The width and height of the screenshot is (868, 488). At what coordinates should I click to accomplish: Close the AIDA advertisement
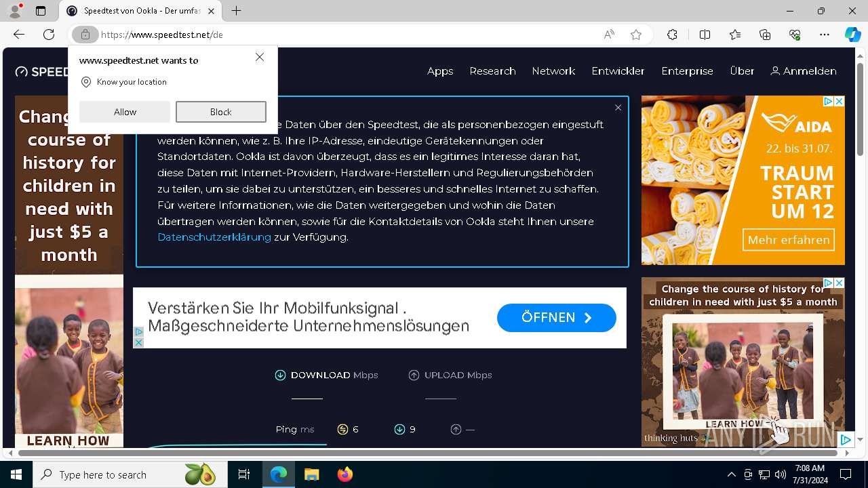click(x=839, y=101)
